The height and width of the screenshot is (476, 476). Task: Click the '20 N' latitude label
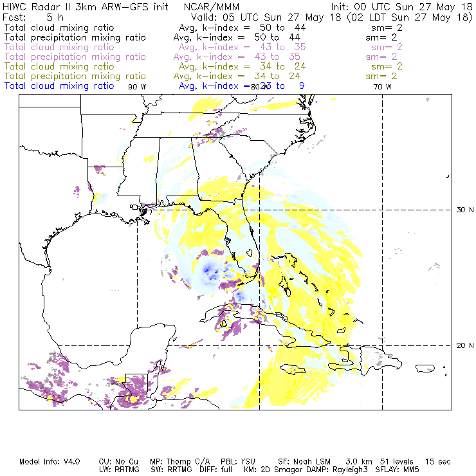pyautogui.click(x=465, y=345)
